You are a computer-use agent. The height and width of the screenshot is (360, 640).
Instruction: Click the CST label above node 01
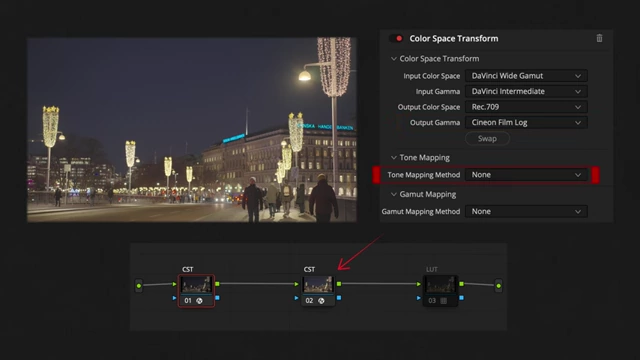click(x=187, y=269)
